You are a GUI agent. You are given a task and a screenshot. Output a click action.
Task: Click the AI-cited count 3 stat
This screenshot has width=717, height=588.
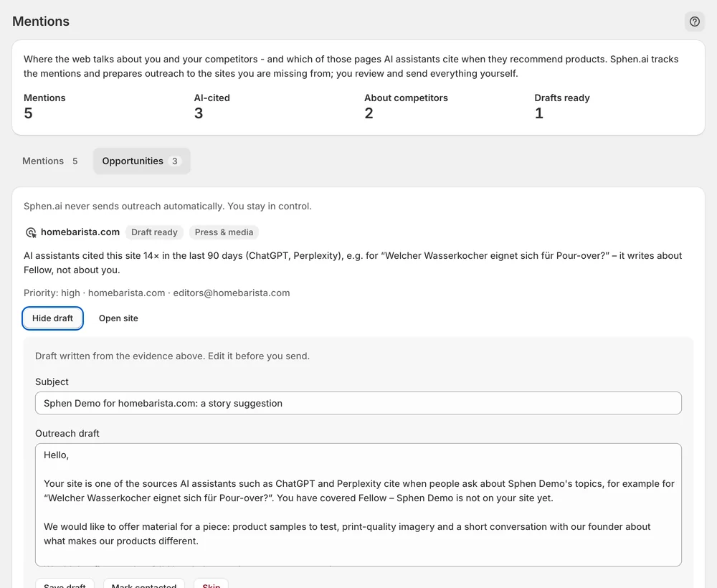(199, 113)
